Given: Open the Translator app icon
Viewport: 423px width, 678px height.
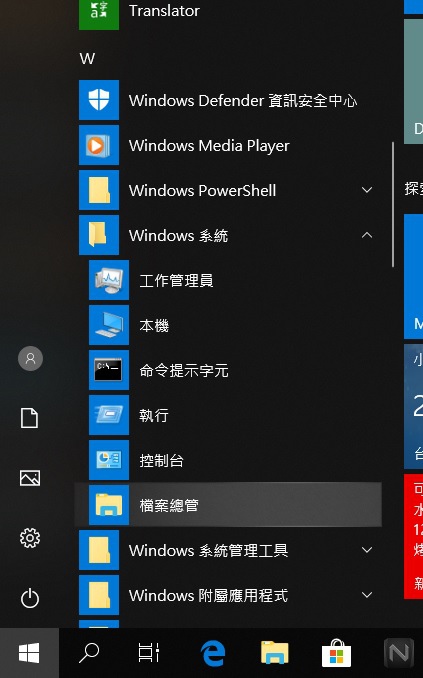Looking at the screenshot, I should (x=99, y=13).
